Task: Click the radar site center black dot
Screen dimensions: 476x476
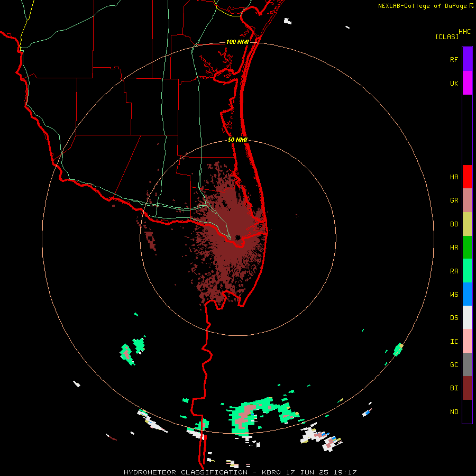Action: click(238, 237)
